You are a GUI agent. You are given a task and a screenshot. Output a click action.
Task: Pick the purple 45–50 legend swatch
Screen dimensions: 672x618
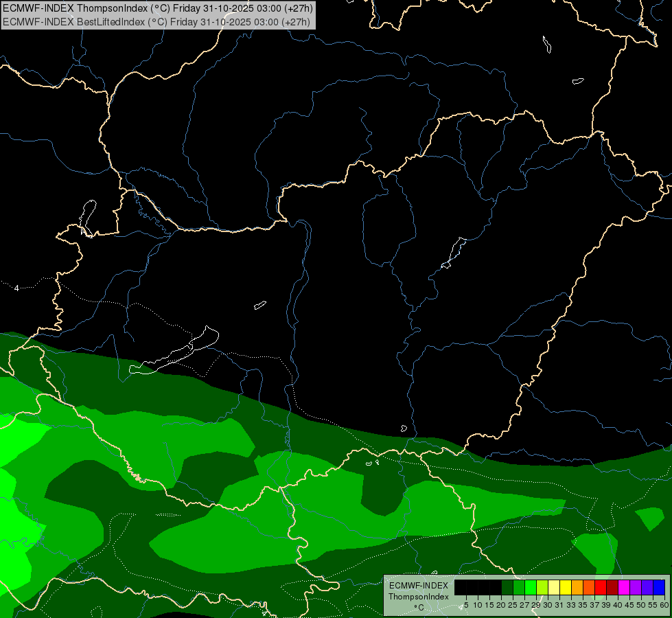point(636,587)
